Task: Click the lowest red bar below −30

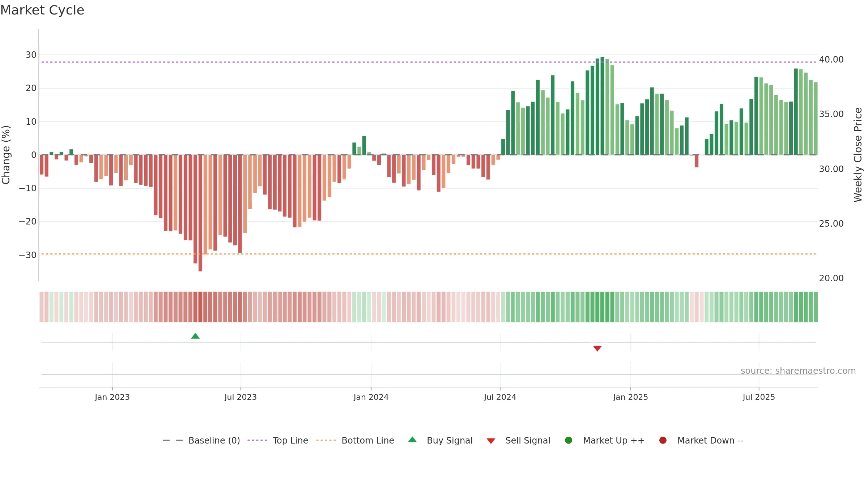Action: pyautogui.click(x=200, y=213)
